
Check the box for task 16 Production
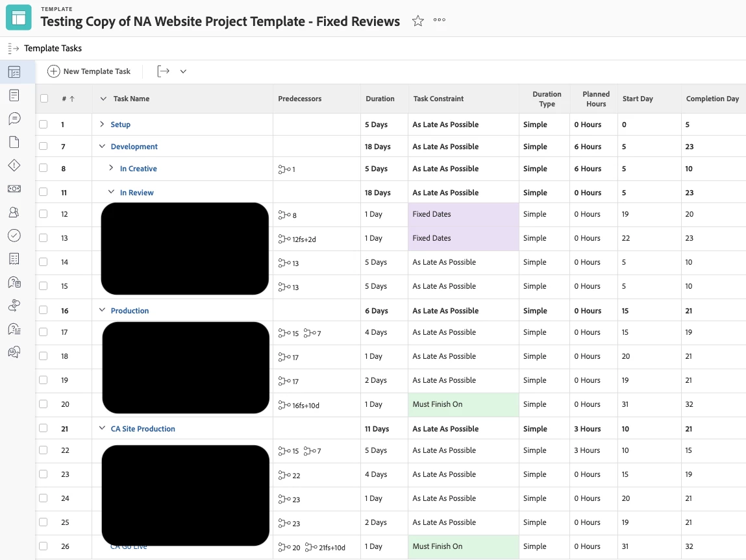[44, 310]
